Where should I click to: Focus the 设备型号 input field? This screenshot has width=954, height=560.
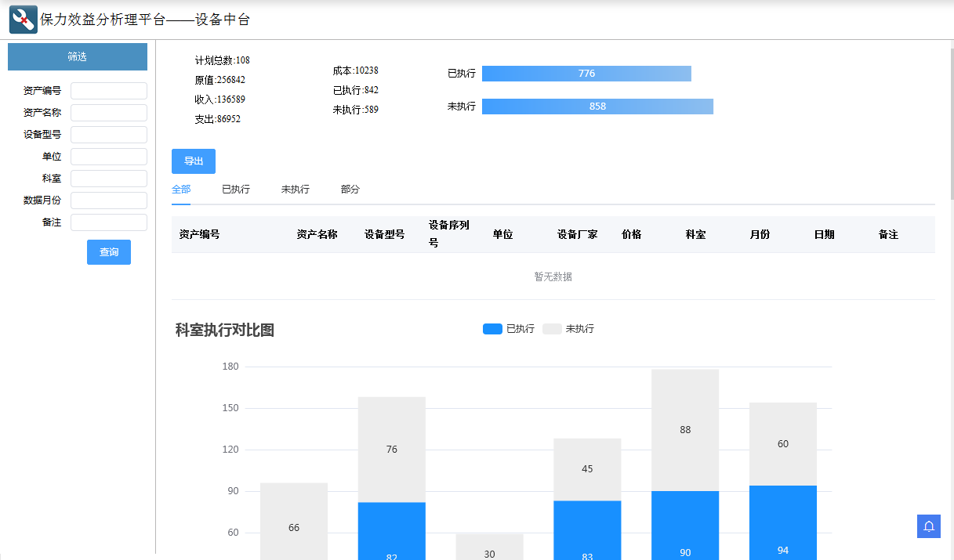pos(109,135)
